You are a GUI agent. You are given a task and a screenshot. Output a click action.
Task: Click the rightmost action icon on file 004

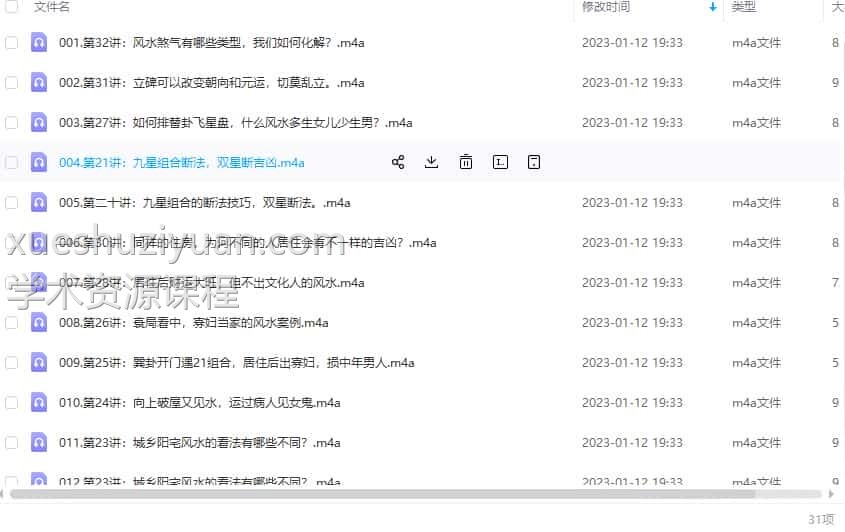[x=534, y=162]
